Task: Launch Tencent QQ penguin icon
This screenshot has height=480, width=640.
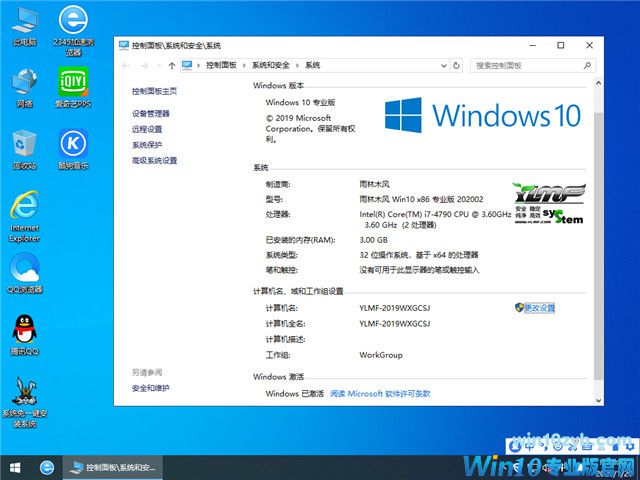Action: click(x=24, y=335)
